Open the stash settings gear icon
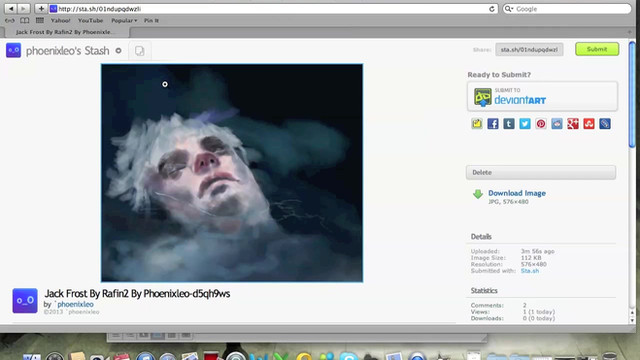 (x=118, y=51)
